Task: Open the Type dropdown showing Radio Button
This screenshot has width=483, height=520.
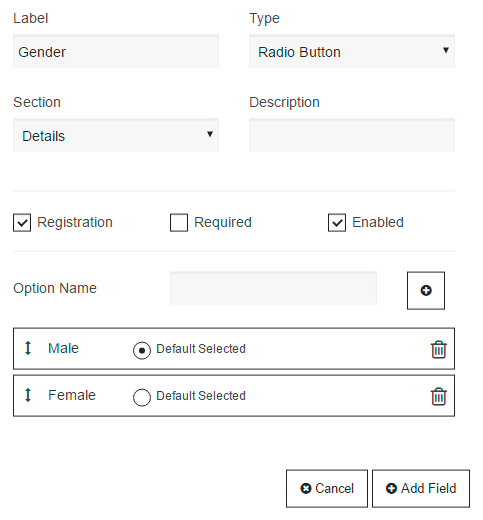Action: (x=352, y=51)
